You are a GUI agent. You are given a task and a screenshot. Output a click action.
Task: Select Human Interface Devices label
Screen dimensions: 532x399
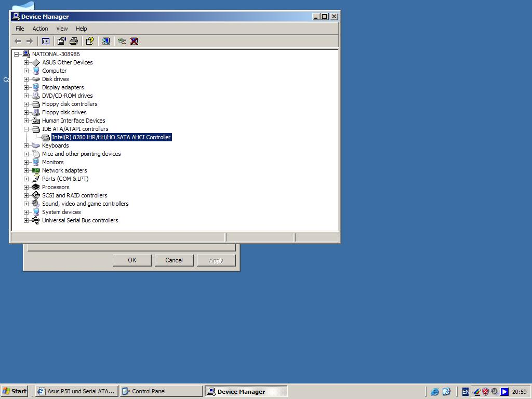click(x=74, y=121)
